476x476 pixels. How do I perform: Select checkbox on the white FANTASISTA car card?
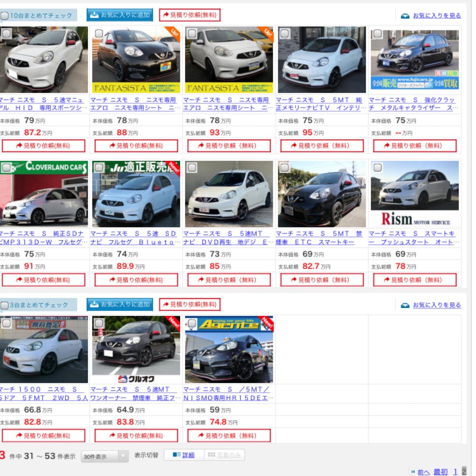tap(192, 34)
